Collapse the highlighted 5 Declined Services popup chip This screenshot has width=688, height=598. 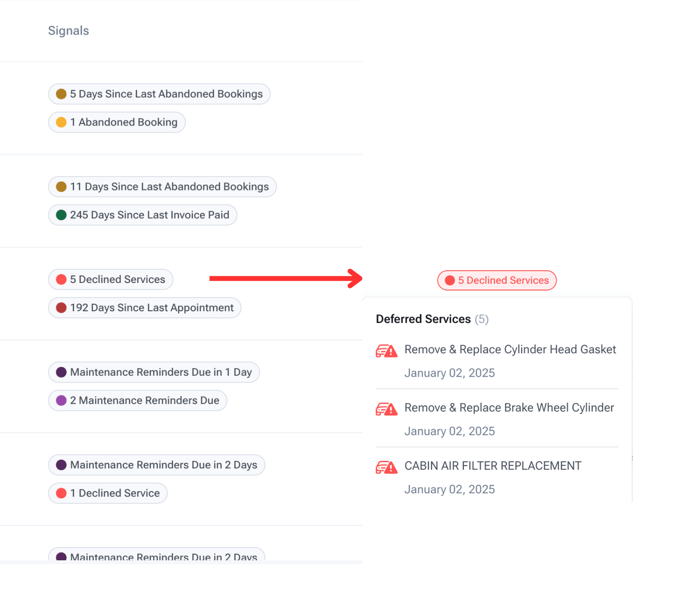497,280
